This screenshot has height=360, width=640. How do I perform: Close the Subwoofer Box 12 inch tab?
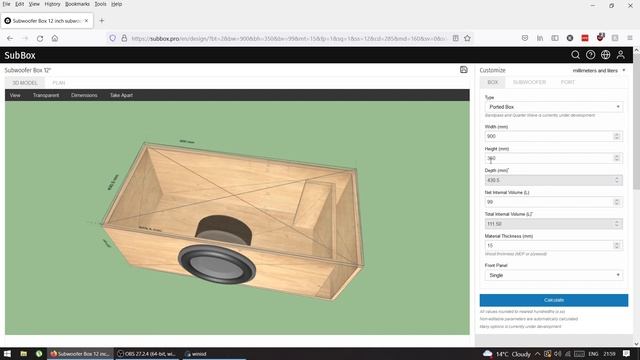[87, 20]
